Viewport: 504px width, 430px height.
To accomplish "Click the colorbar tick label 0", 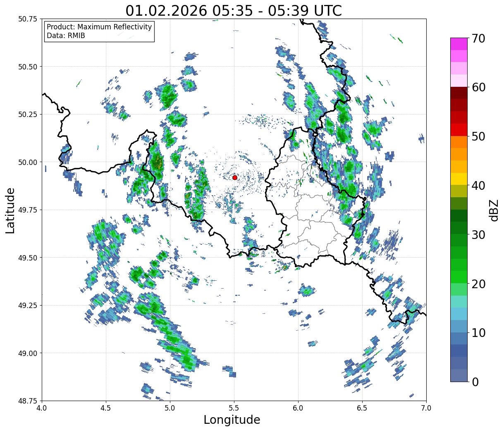I will click(x=475, y=382).
